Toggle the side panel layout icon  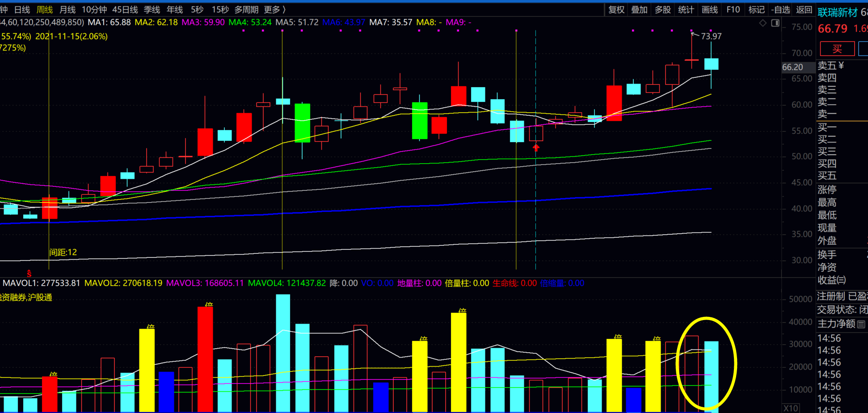pyautogui.click(x=775, y=23)
